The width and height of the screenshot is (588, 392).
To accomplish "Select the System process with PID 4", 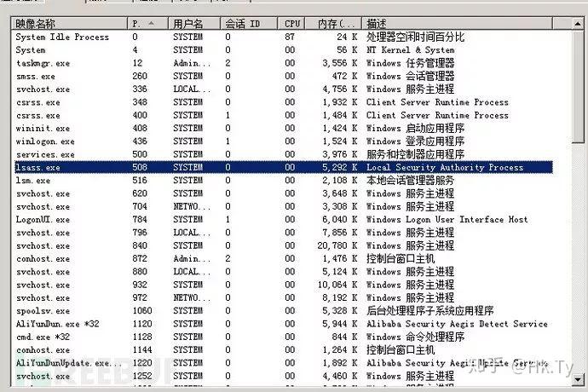I will tap(284, 50).
